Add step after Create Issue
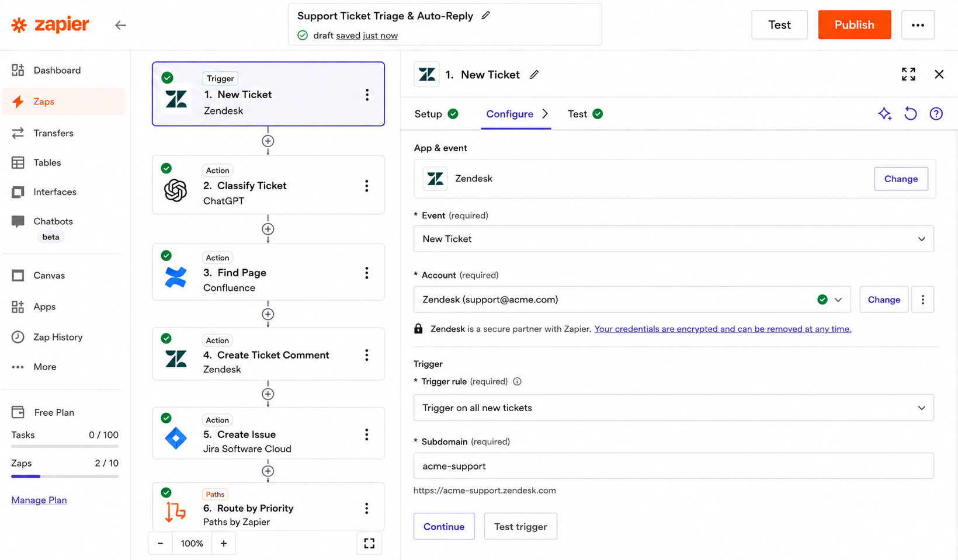Screen dimensions: 958x560 (268, 471)
